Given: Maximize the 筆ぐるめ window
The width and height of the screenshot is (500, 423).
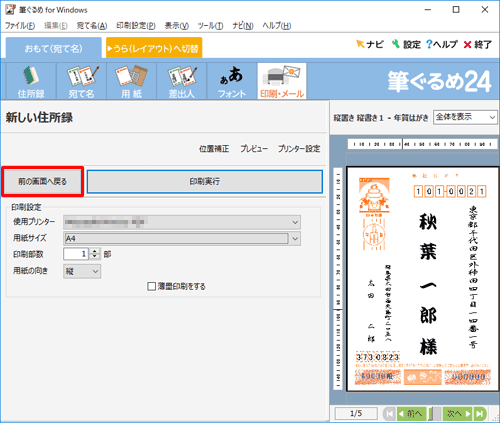Looking at the screenshot, I should click(456, 10).
